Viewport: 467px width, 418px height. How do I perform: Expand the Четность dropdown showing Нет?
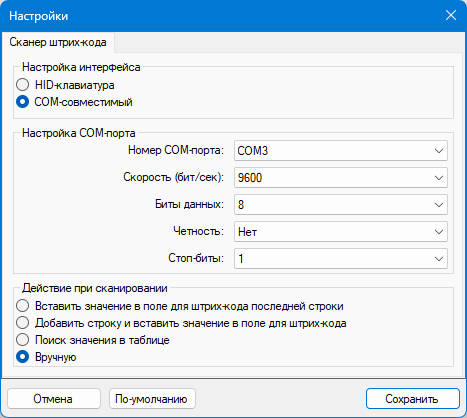[341, 232]
